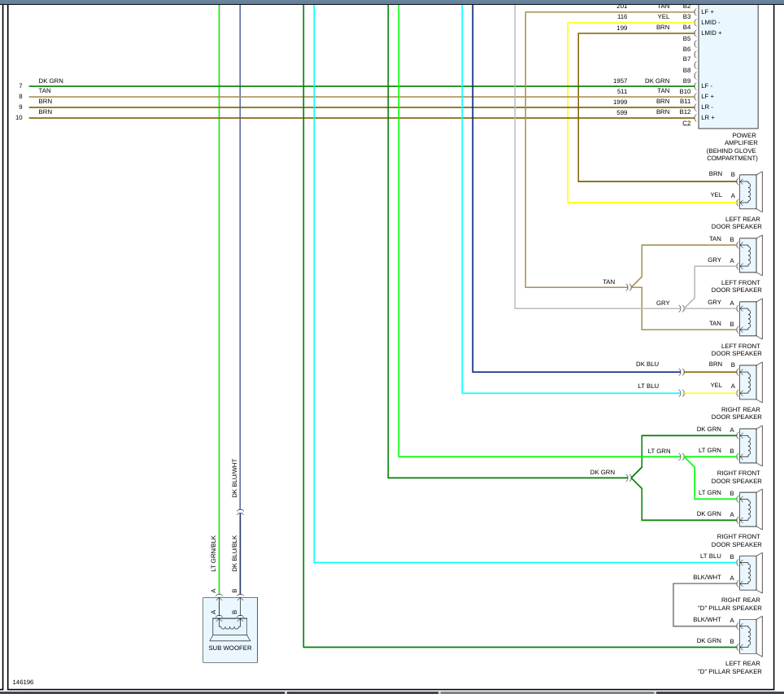Click Right Rear D Pillar Speaker symbol
The width and height of the screenshot is (784, 694).
(x=750, y=573)
